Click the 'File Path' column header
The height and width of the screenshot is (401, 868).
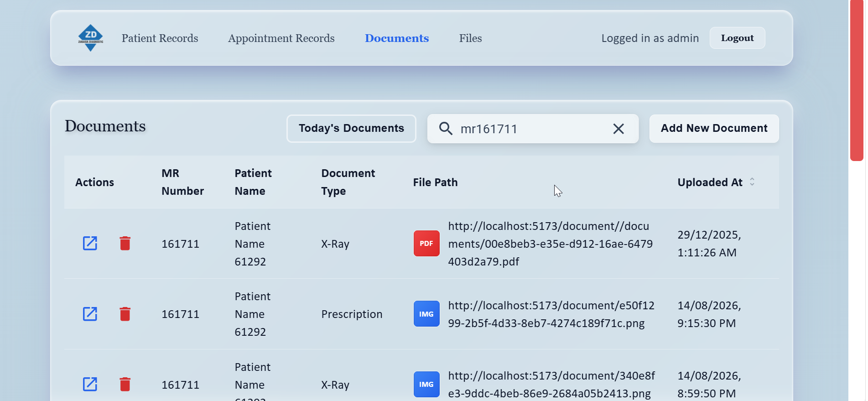(x=435, y=182)
